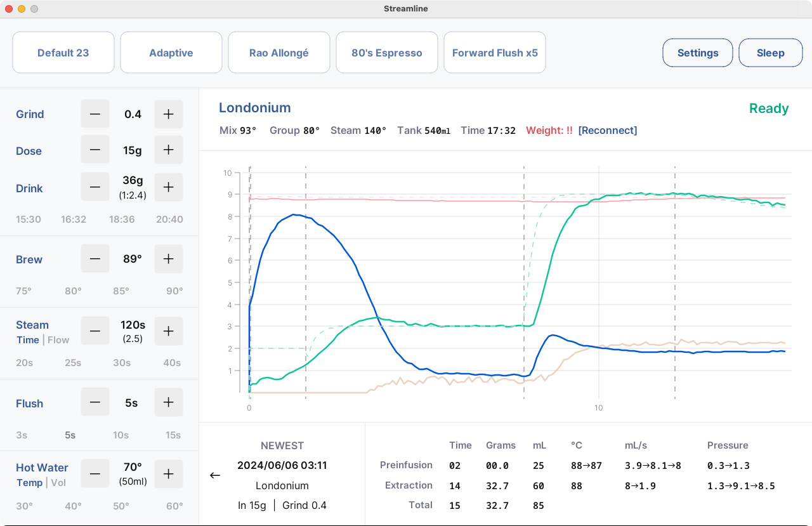This screenshot has height=526, width=812.
Task: Select the Rao Allongé profile
Action: 279,53
